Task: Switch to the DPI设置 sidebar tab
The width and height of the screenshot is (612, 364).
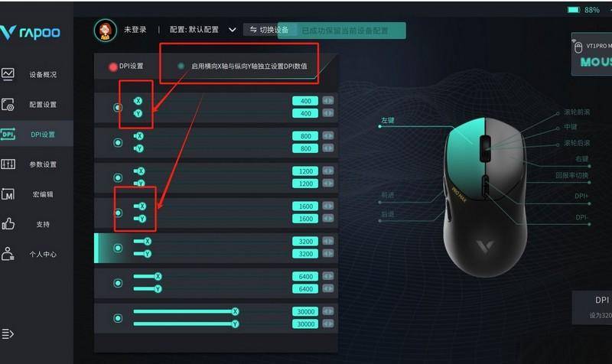Action: click(x=37, y=135)
